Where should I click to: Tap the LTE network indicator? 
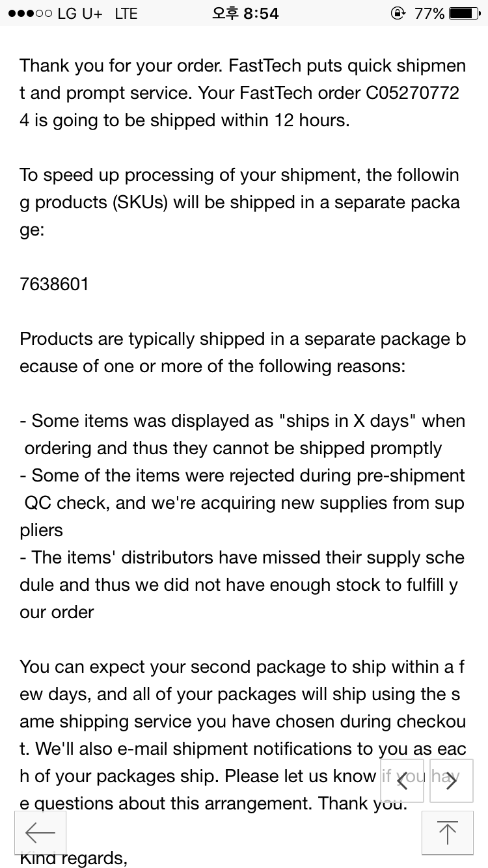[126, 13]
